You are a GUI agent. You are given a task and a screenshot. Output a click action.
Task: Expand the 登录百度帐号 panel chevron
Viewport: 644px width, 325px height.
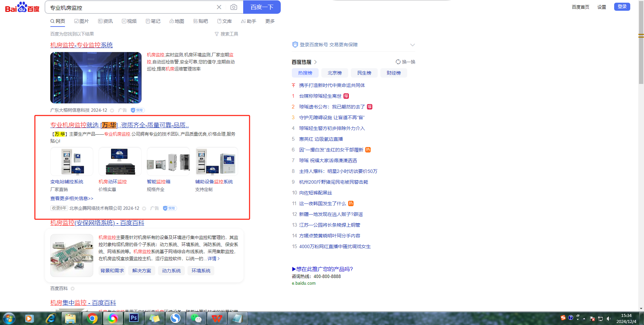pyautogui.click(x=413, y=45)
